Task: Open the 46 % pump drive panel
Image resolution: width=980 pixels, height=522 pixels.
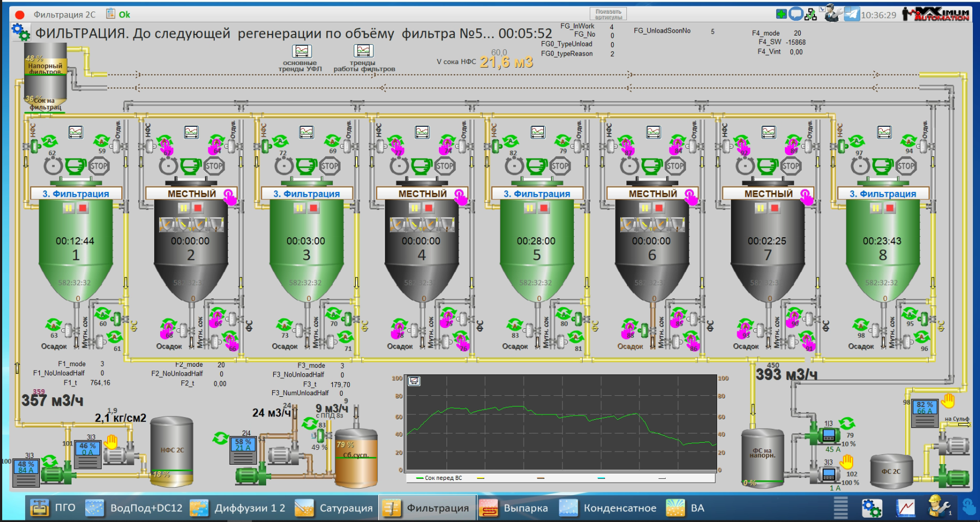Action: [x=87, y=454]
